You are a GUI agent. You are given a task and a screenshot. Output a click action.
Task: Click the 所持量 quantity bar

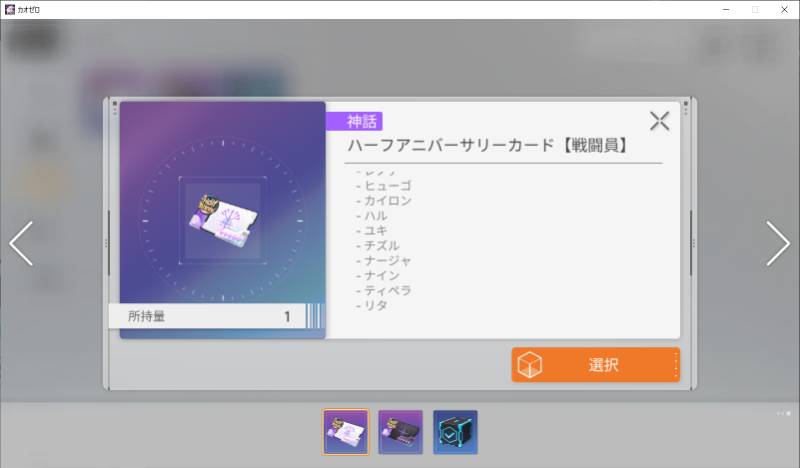(x=217, y=316)
